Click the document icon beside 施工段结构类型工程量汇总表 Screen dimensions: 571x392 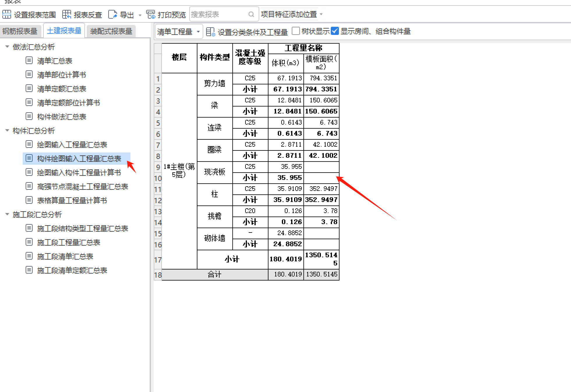[x=29, y=228]
